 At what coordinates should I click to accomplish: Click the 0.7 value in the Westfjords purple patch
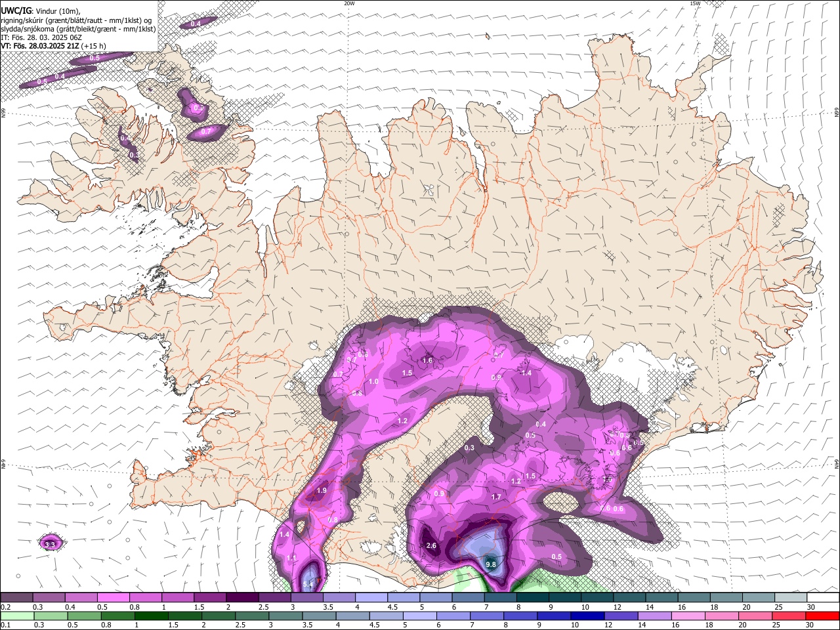point(206,131)
